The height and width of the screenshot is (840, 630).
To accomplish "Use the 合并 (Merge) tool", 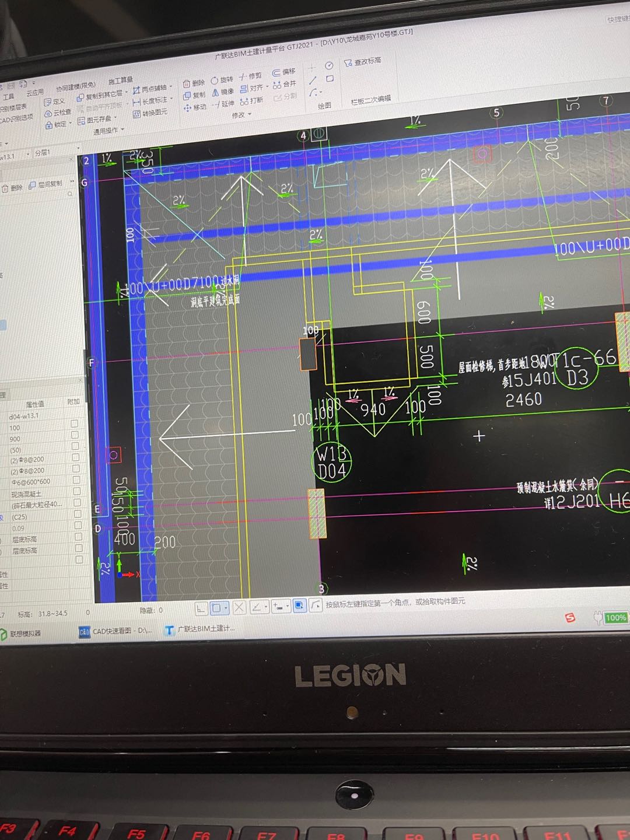I will (x=285, y=85).
